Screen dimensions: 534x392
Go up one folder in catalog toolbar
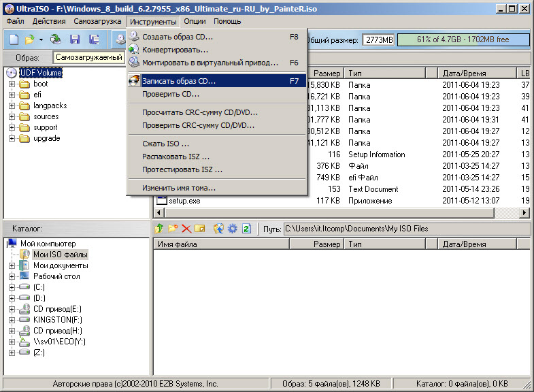point(159,229)
